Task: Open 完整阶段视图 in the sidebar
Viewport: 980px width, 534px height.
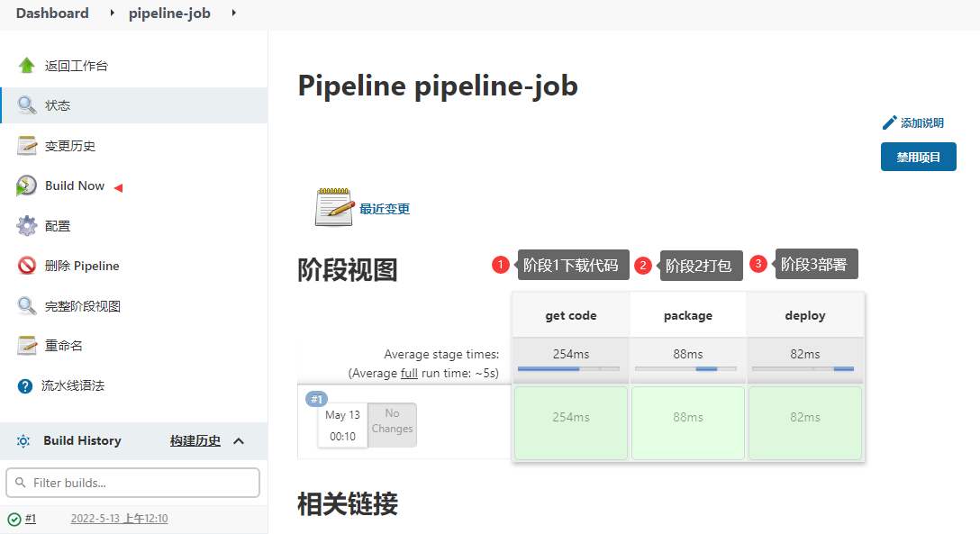Action: pos(83,306)
